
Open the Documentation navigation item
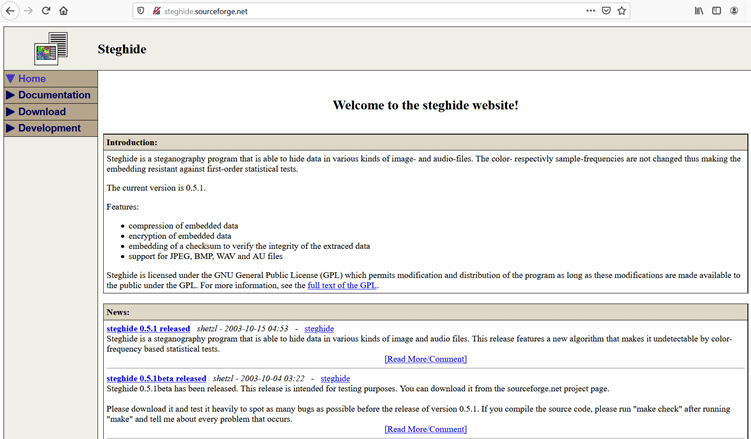(54, 95)
